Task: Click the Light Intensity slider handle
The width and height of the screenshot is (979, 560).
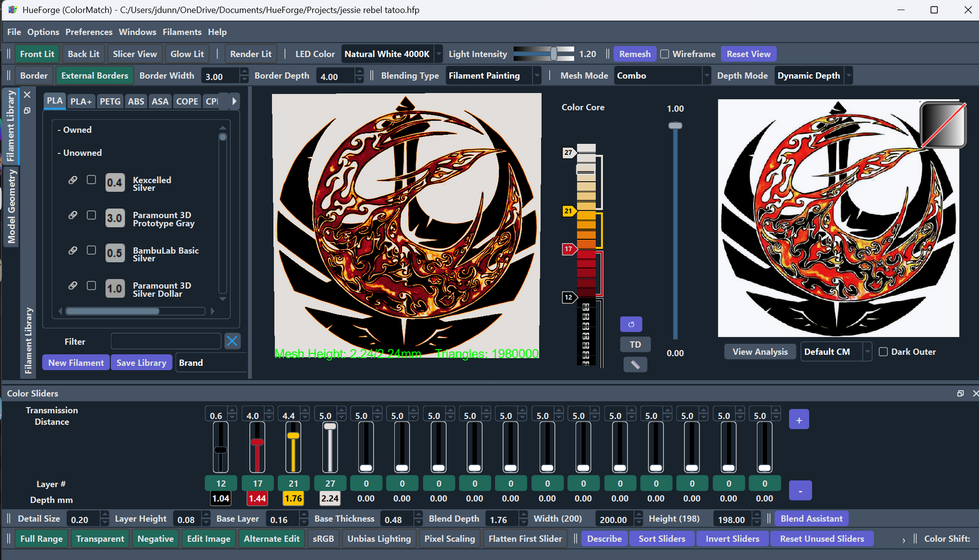Action: click(553, 54)
